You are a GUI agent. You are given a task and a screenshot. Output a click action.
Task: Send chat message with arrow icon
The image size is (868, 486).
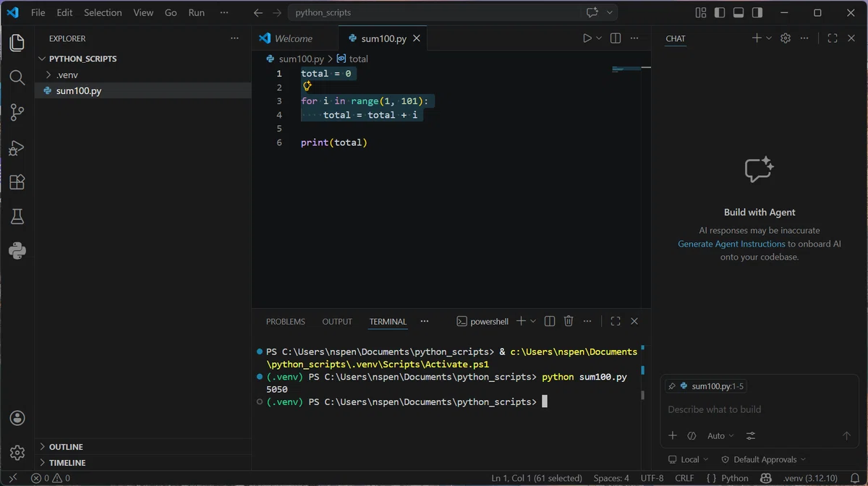coord(846,435)
